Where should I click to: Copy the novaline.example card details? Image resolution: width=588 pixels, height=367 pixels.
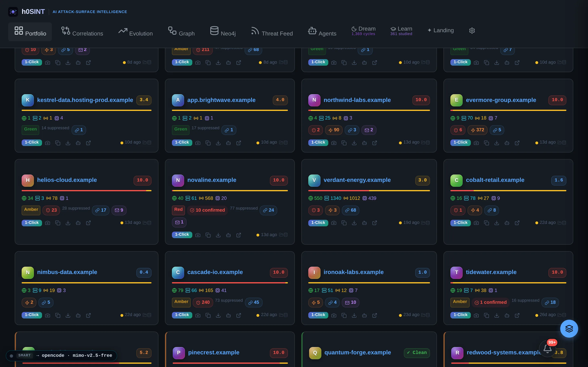208,235
